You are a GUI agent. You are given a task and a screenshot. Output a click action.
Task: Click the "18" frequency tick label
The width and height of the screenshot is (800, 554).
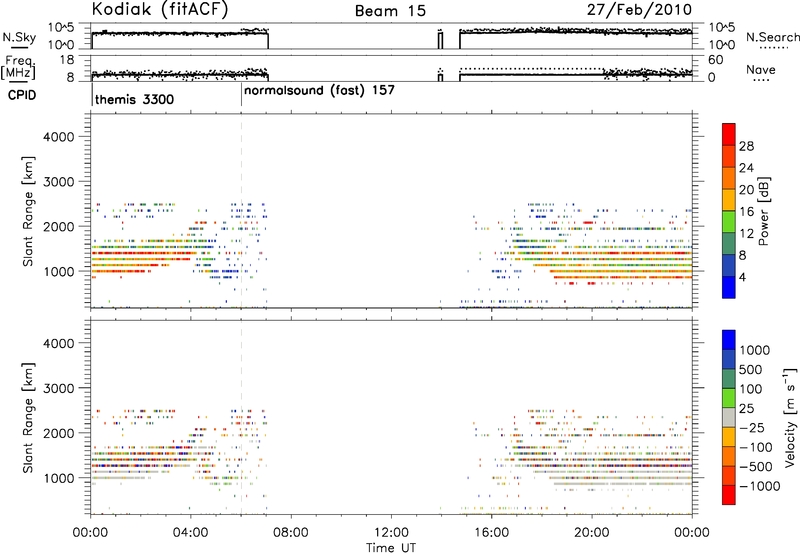pos(67,60)
